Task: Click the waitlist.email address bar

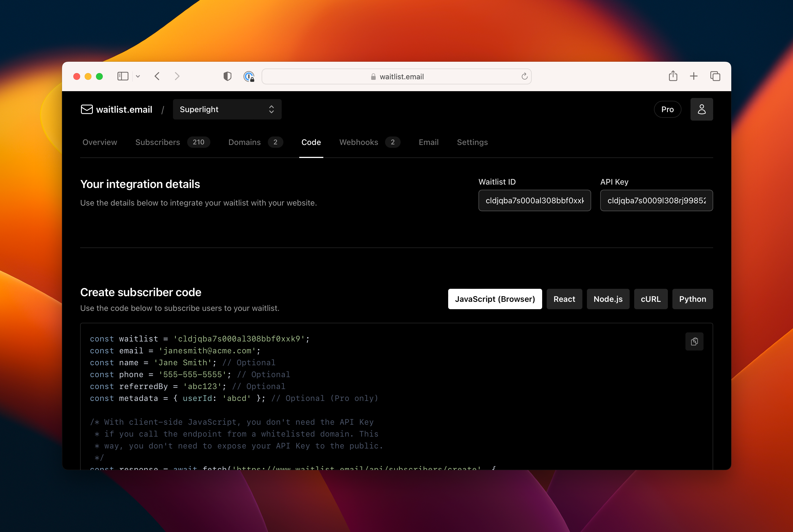Action: pyautogui.click(x=396, y=76)
